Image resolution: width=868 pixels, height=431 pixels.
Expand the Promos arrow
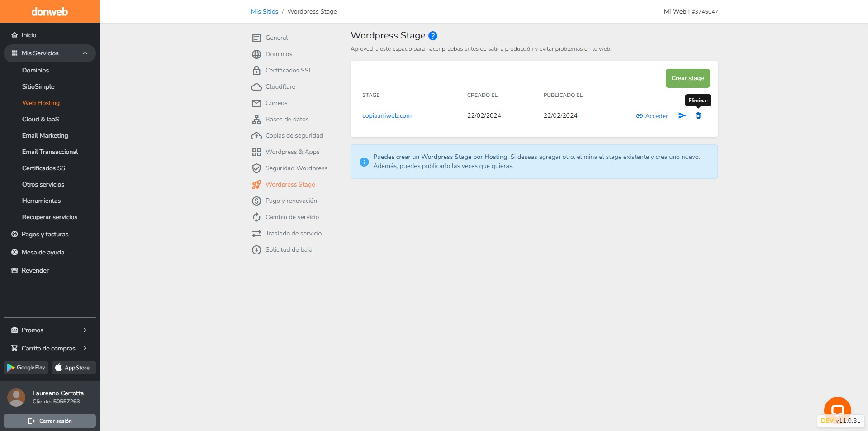pos(85,330)
